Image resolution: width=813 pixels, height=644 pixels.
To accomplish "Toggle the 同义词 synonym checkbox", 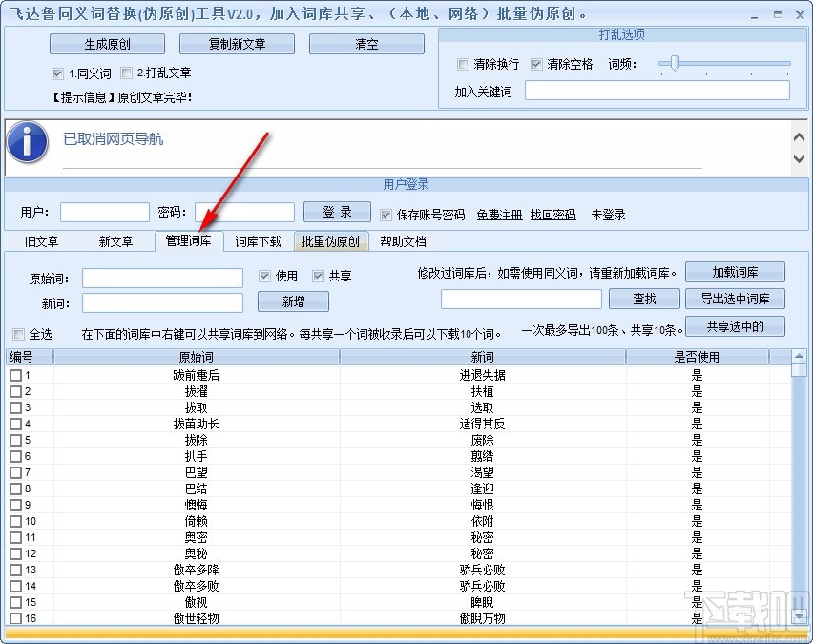I will pos(57,73).
